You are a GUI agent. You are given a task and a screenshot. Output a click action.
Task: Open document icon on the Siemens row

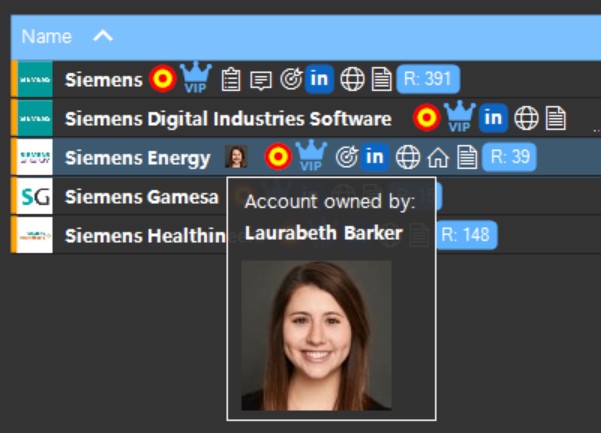click(382, 79)
